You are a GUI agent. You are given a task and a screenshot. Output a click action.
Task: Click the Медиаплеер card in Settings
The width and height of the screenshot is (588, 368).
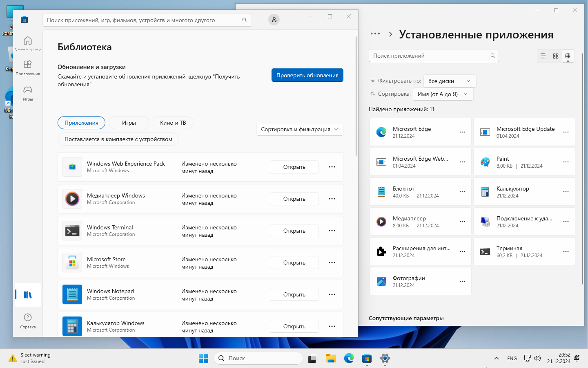pyautogui.click(x=421, y=222)
